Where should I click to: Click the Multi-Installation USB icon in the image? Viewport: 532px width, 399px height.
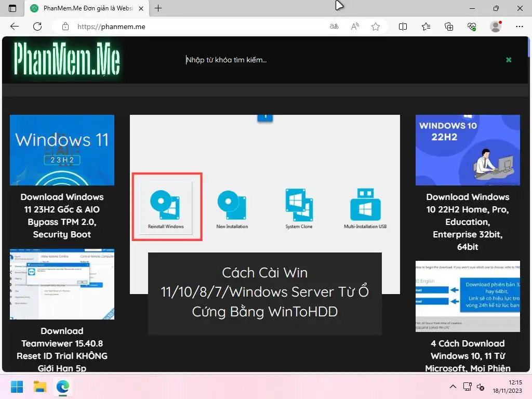click(365, 209)
